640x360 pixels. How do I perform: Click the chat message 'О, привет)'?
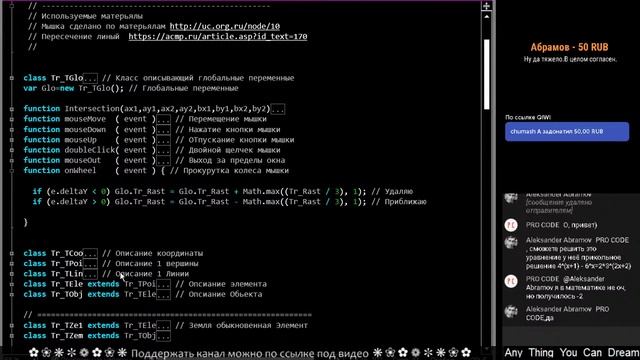pos(580,225)
